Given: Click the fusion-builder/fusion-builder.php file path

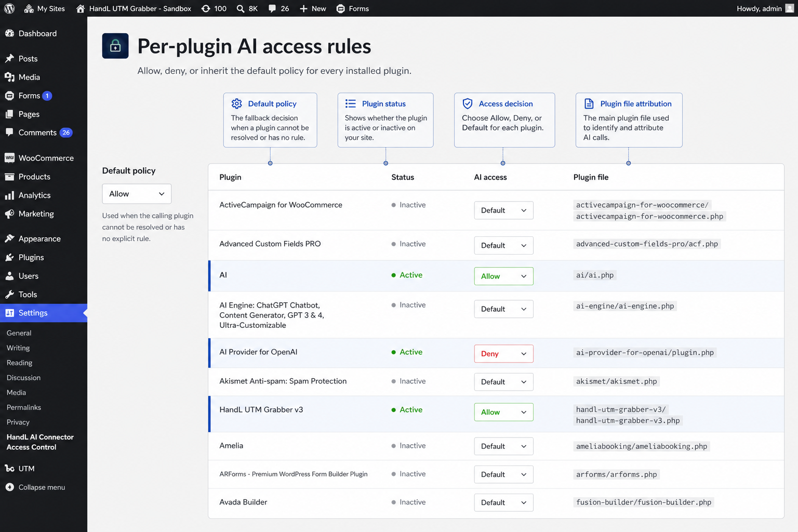Looking at the screenshot, I should click(x=644, y=502).
